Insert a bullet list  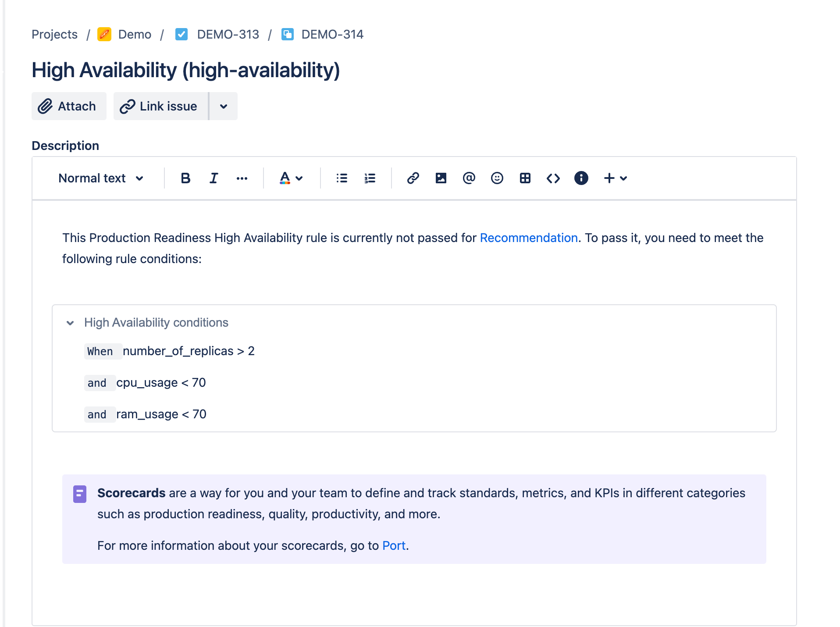click(x=342, y=178)
